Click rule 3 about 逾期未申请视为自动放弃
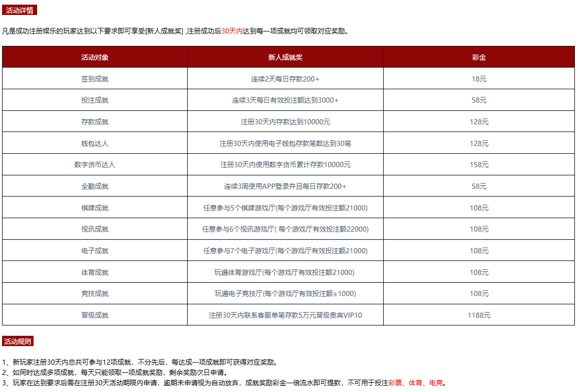 pyautogui.click(x=224, y=383)
